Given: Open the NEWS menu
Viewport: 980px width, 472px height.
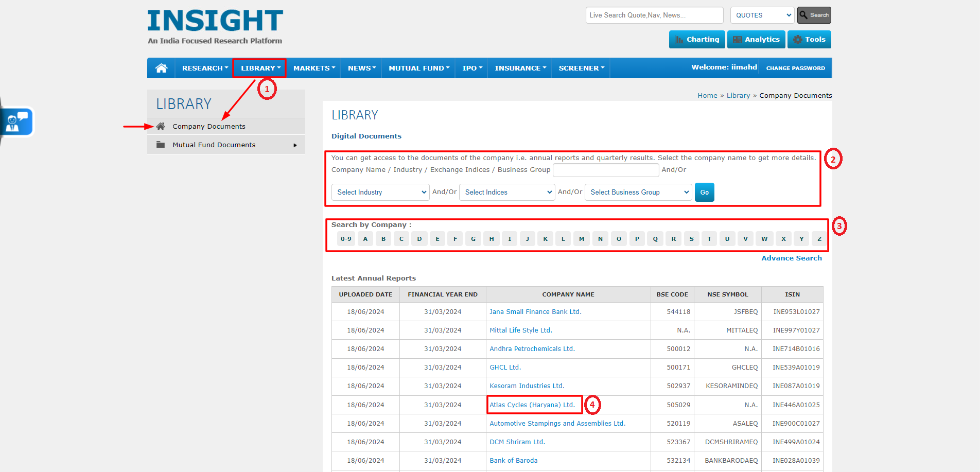Looking at the screenshot, I should coord(362,68).
